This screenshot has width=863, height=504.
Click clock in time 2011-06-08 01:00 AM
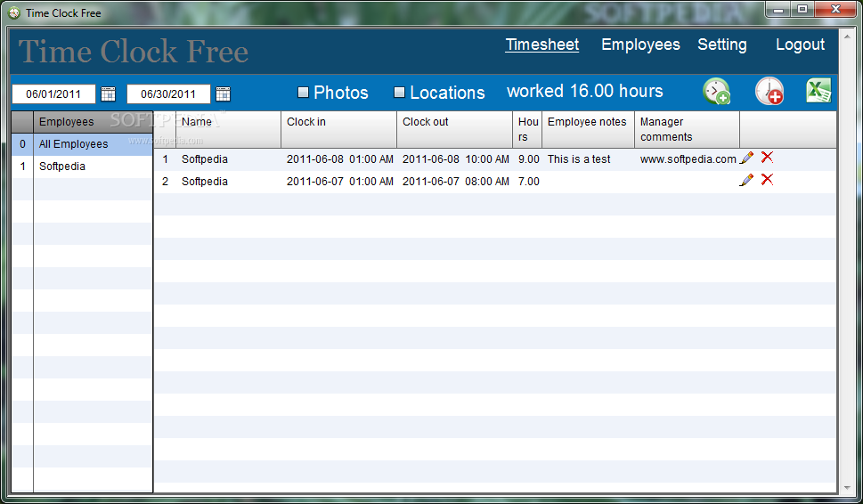point(339,159)
